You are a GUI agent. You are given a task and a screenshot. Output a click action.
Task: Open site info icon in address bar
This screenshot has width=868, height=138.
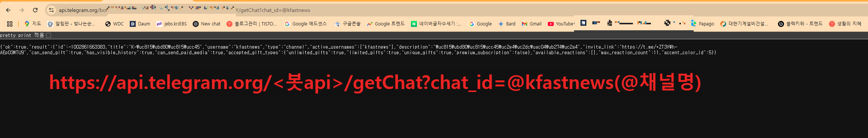pos(51,10)
